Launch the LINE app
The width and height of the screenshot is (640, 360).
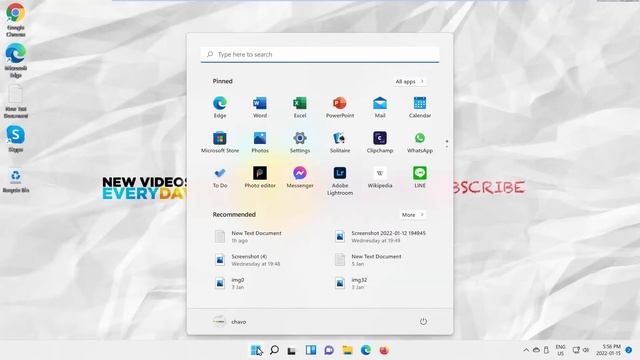click(420, 177)
